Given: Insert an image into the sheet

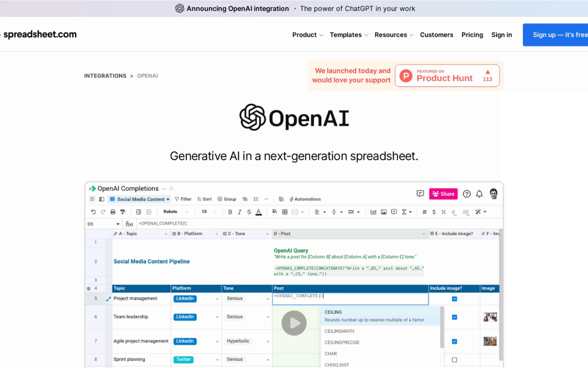Looking at the screenshot, I should coord(384,212).
